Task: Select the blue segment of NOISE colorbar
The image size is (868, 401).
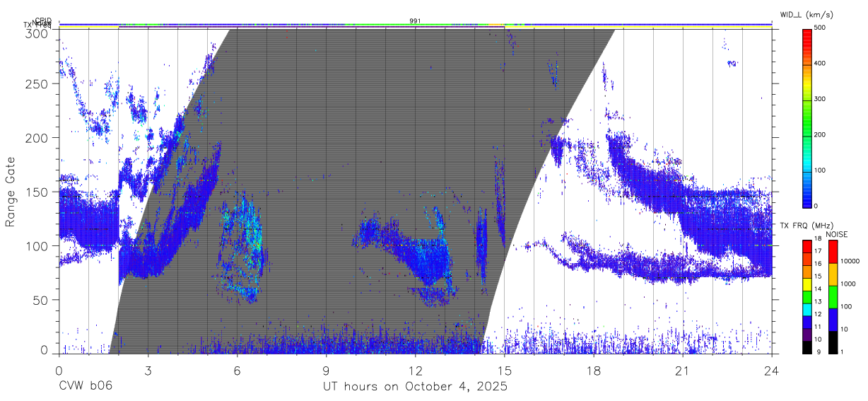Action: 833,319
